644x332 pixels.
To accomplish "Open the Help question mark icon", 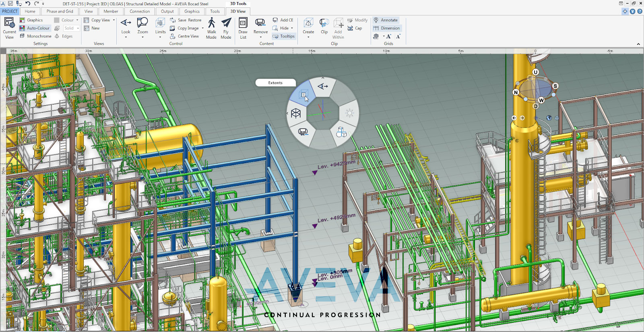I will click(640, 11).
